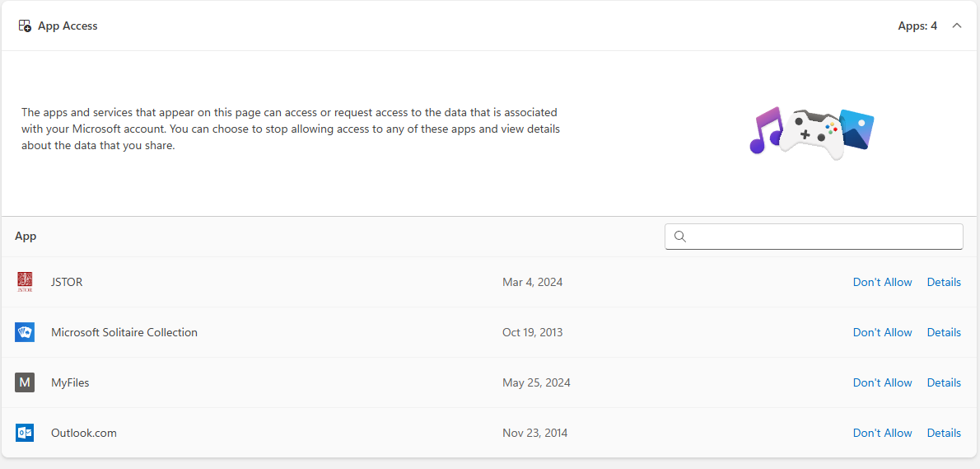Open Details for MyFiles

pos(944,382)
